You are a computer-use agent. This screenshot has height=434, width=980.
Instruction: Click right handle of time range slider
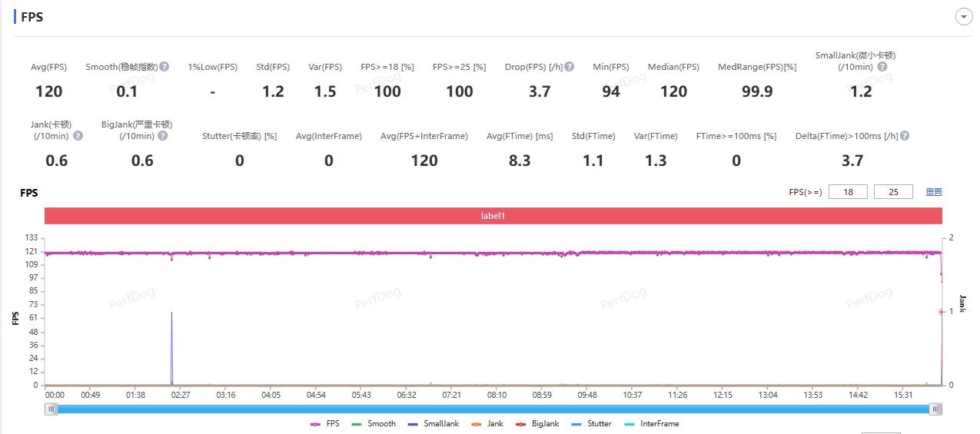click(x=935, y=409)
